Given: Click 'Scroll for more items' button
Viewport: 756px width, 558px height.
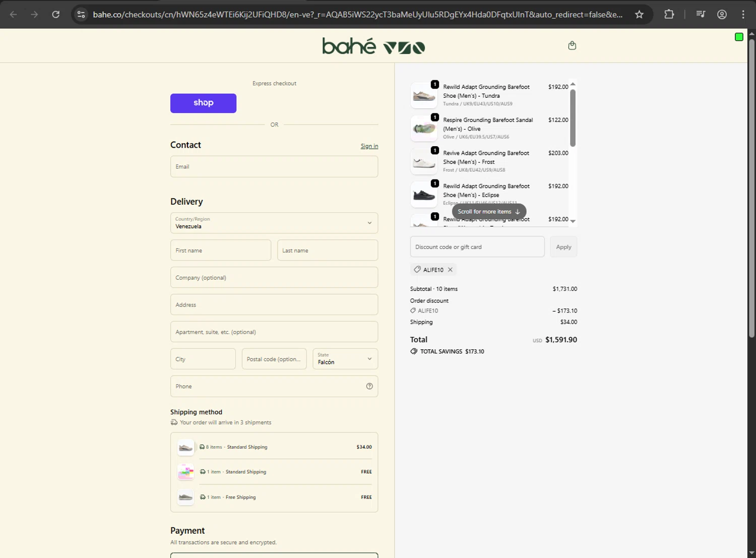Looking at the screenshot, I should point(489,212).
